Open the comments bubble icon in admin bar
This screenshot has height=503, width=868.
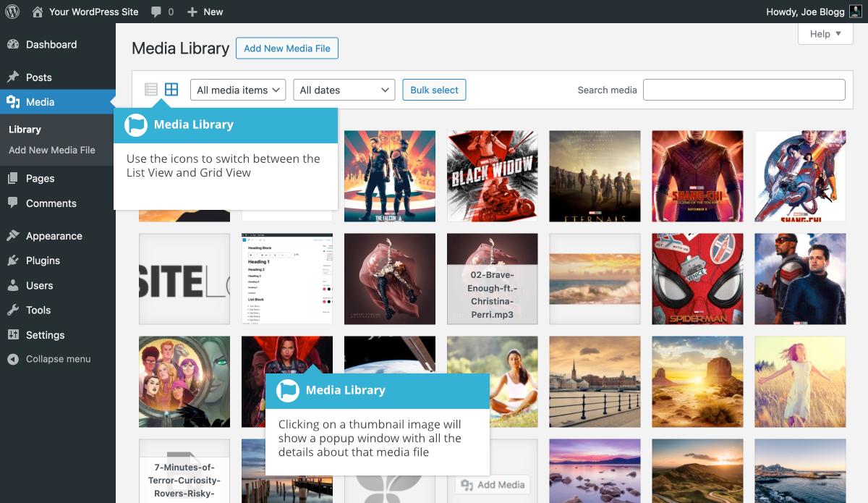[156, 12]
